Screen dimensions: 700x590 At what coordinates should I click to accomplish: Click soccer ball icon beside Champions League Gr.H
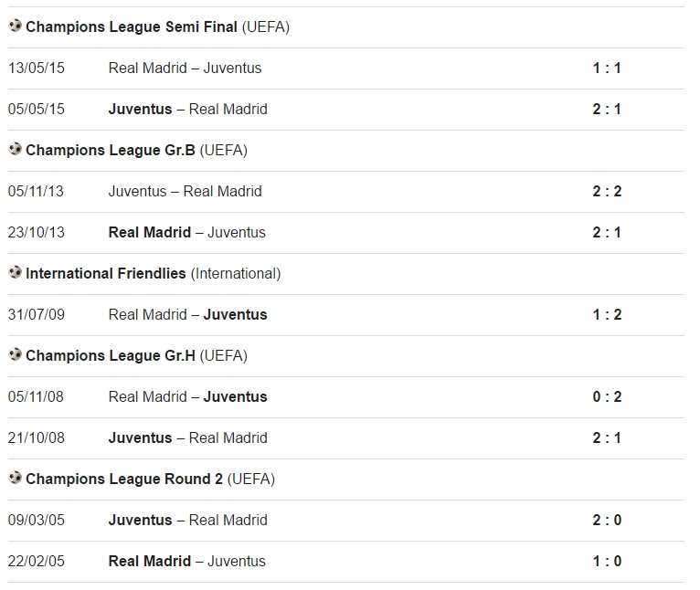15,354
